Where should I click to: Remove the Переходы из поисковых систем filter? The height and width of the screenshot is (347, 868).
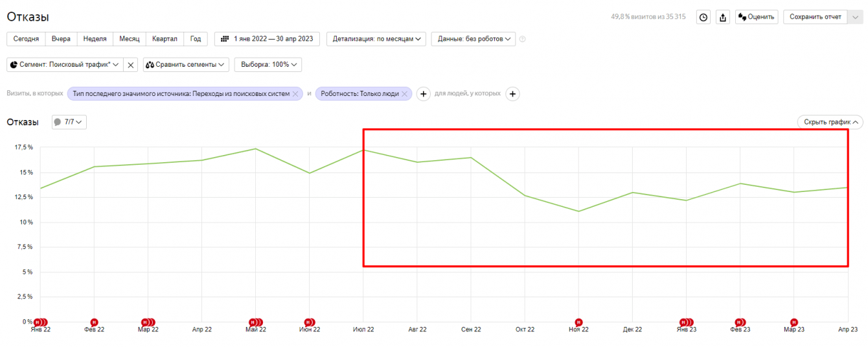tap(295, 94)
